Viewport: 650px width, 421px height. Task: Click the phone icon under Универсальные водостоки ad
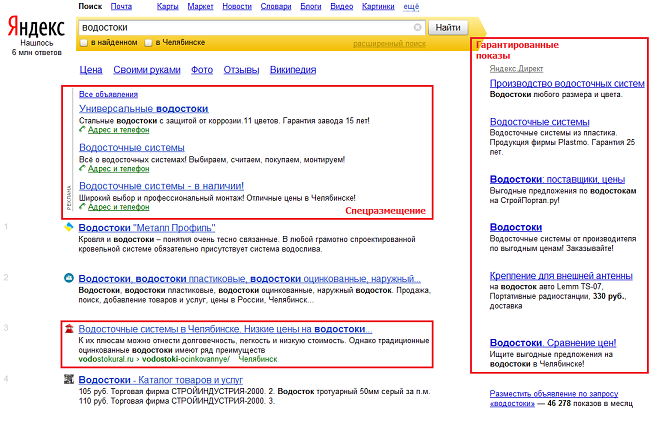click(82, 130)
